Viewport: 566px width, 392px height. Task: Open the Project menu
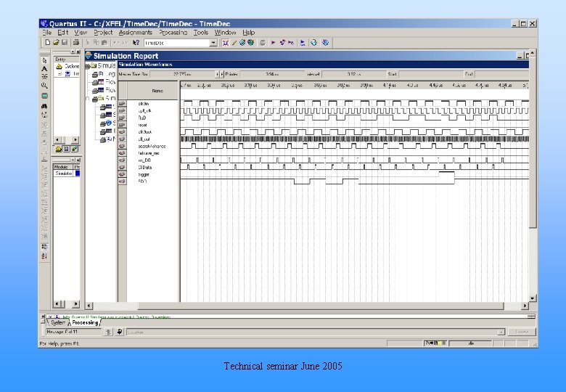click(103, 33)
